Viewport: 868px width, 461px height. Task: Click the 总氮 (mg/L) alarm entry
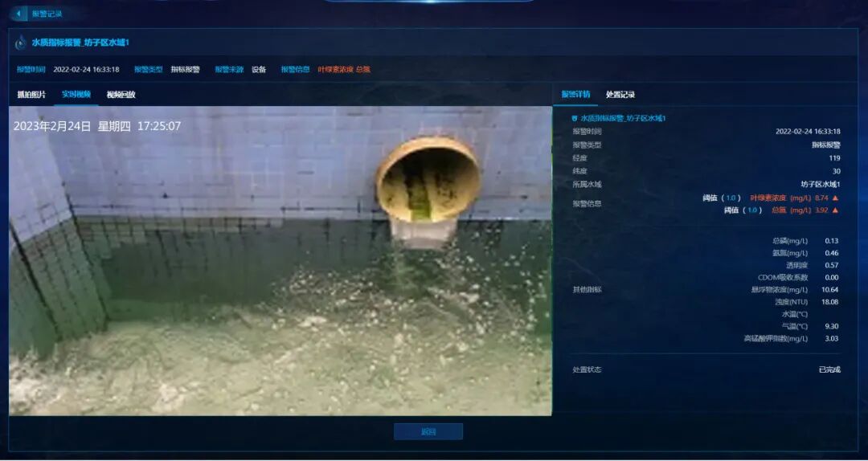coord(792,210)
